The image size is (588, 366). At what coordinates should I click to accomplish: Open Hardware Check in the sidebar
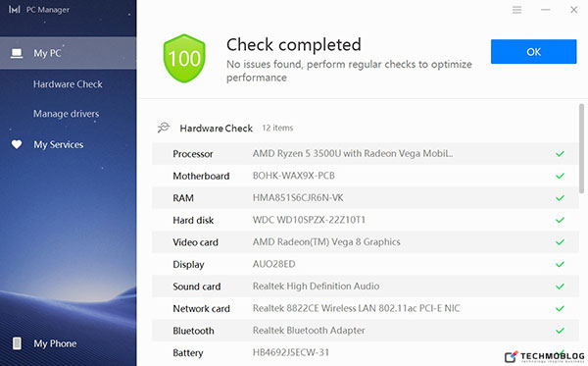point(68,84)
